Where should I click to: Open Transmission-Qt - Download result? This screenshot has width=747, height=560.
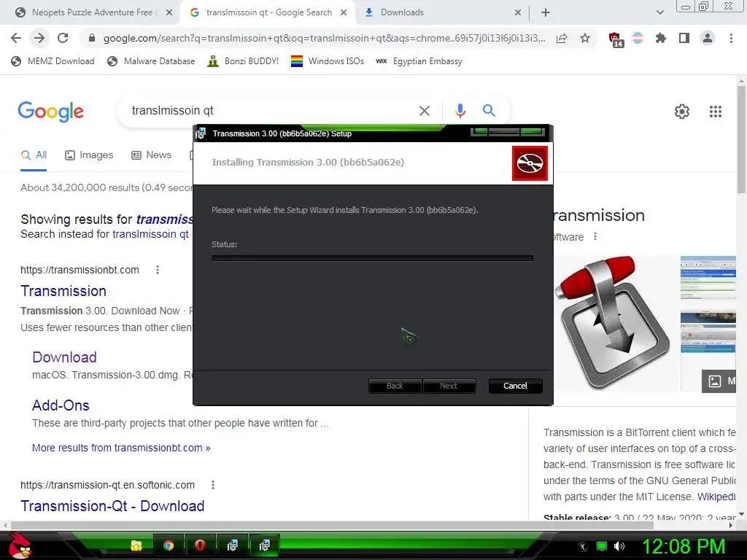coord(112,506)
